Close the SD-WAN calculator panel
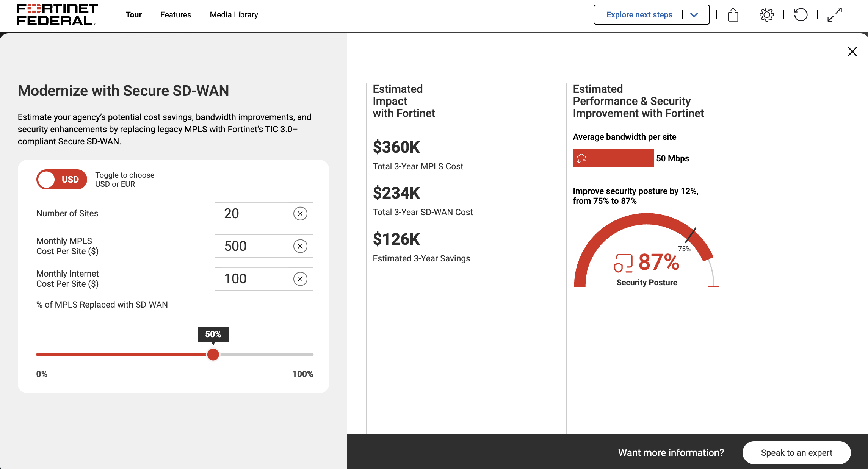Screen dimensions: 868x469 point(852,52)
